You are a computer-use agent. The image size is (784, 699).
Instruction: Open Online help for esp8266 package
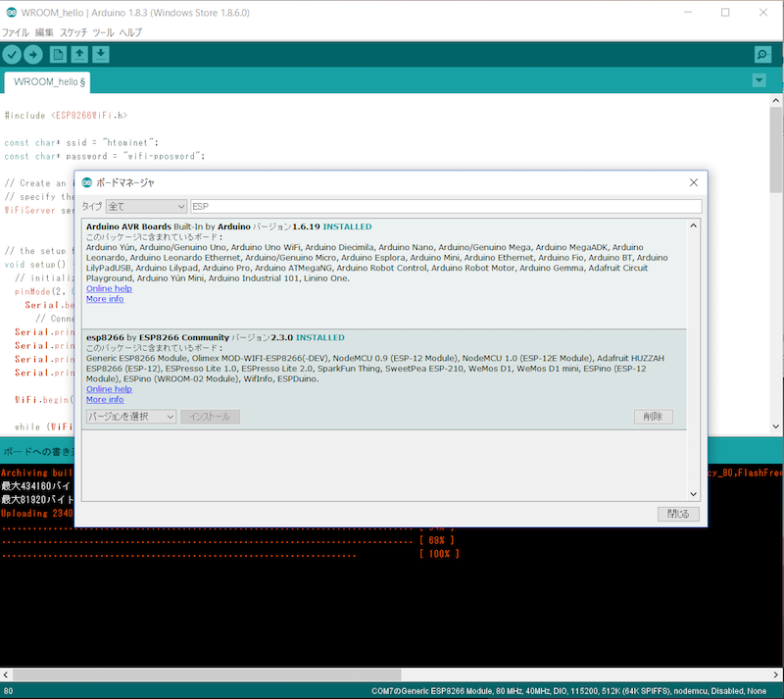(x=109, y=389)
